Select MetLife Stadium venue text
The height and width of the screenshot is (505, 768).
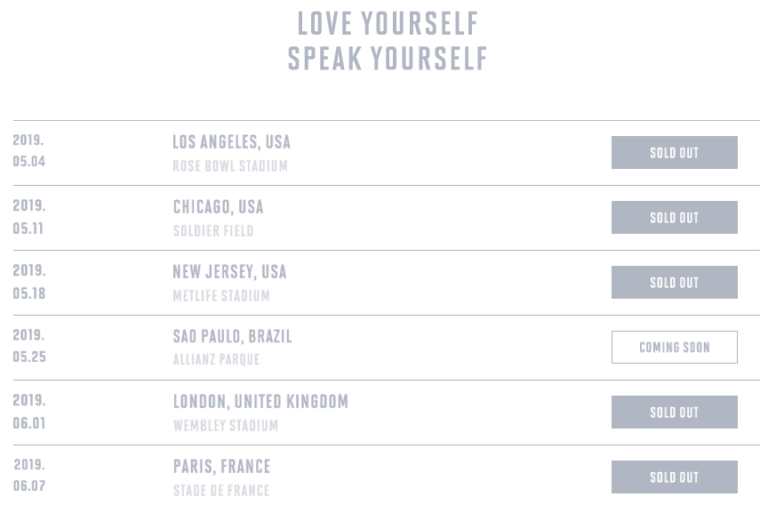[x=221, y=296]
